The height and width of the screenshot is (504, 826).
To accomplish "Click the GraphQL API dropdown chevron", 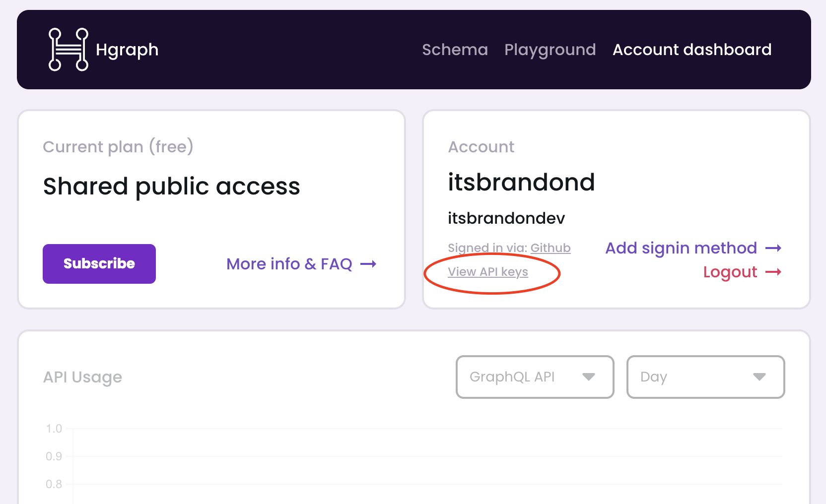I will (589, 377).
